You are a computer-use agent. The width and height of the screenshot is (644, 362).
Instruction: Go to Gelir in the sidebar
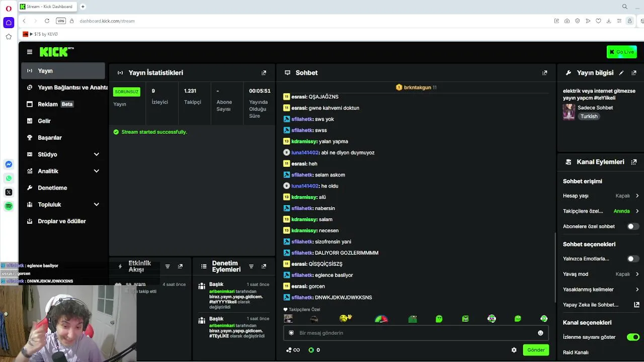(x=63, y=121)
